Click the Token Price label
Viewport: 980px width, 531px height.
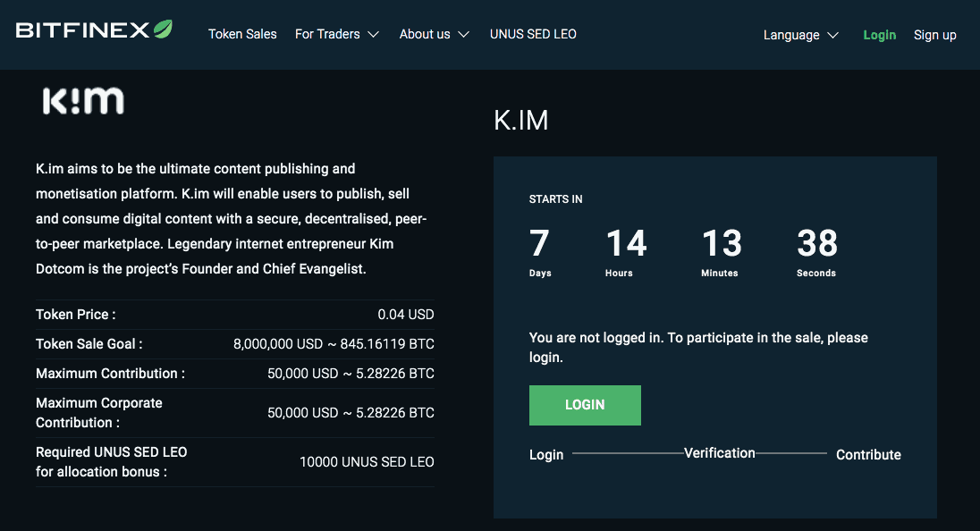pyautogui.click(x=76, y=315)
